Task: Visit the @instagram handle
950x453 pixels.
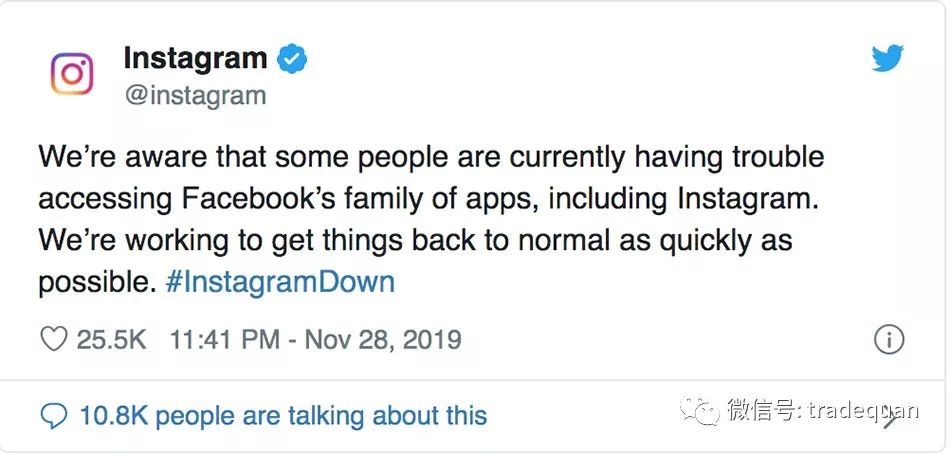Action: [x=195, y=96]
